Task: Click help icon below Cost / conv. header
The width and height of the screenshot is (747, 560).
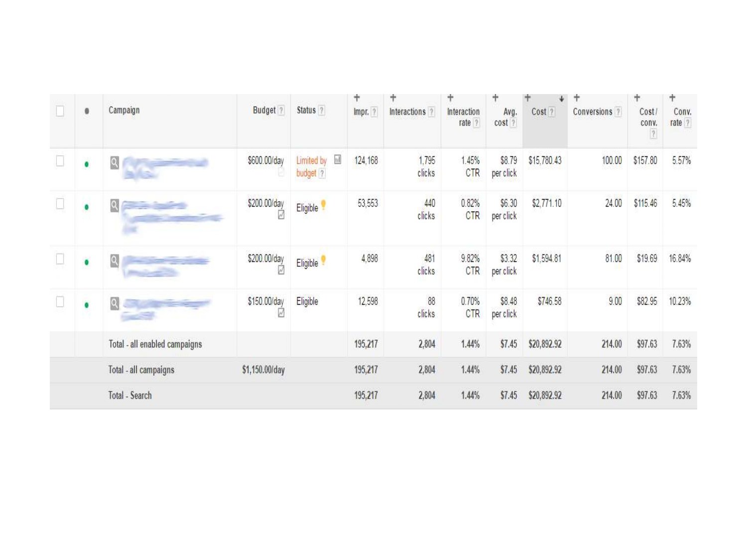Action: tap(653, 133)
